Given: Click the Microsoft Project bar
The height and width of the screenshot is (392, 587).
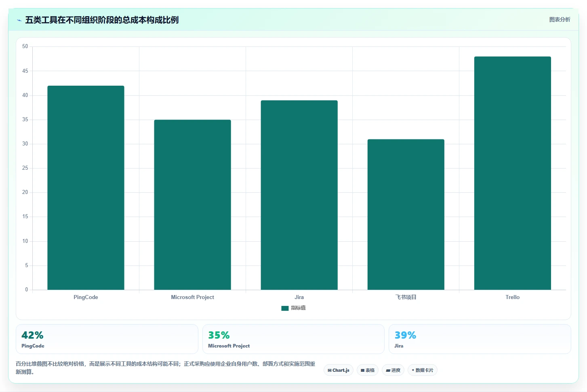Looking at the screenshot, I should (192, 204).
